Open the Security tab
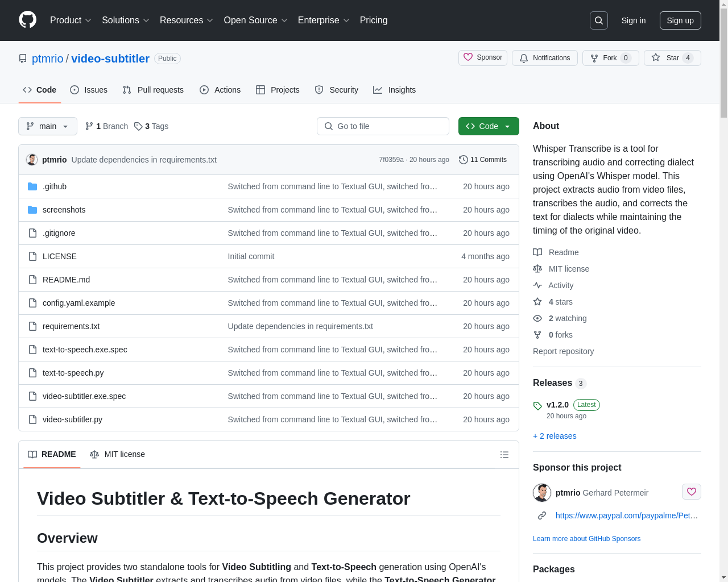Image resolution: width=728 pixels, height=582 pixels. (x=337, y=90)
